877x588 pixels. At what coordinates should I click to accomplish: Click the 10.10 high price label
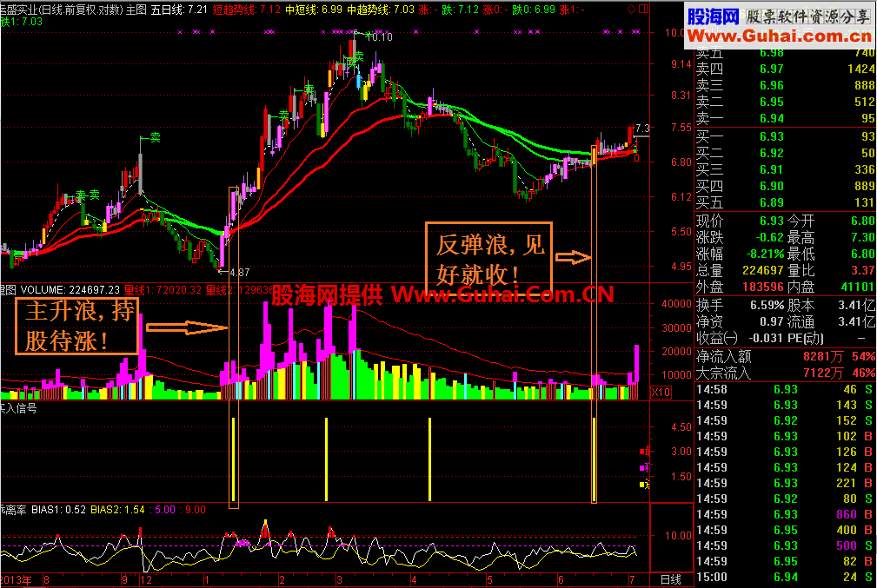[x=379, y=37]
